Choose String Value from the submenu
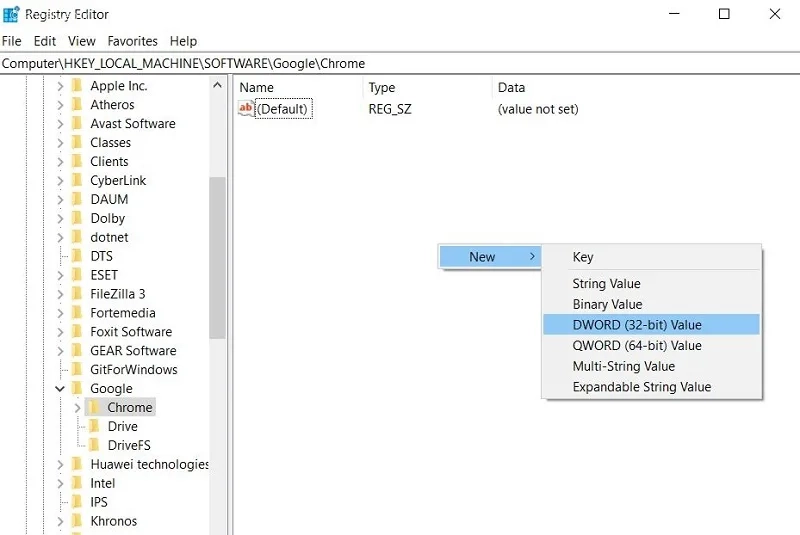Image resolution: width=800 pixels, height=535 pixels. (652, 283)
